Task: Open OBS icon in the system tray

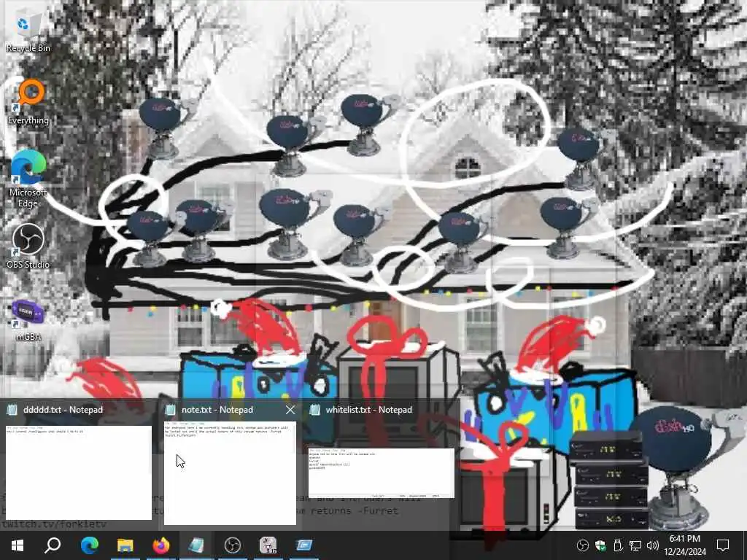Action: coord(582,545)
